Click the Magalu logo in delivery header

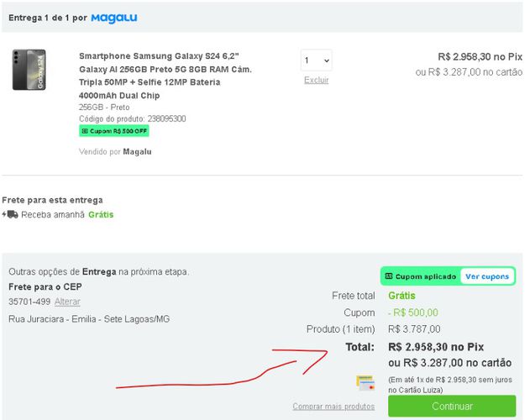point(114,18)
